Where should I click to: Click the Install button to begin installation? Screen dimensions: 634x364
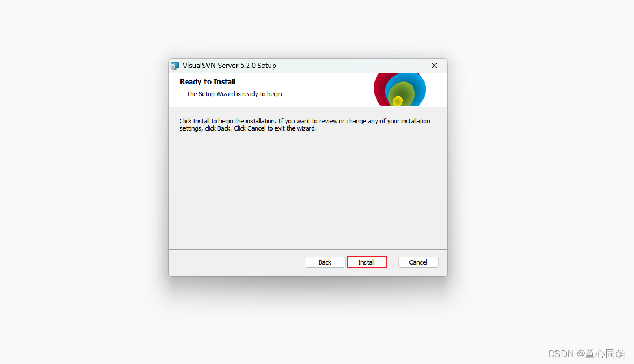click(x=366, y=262)
